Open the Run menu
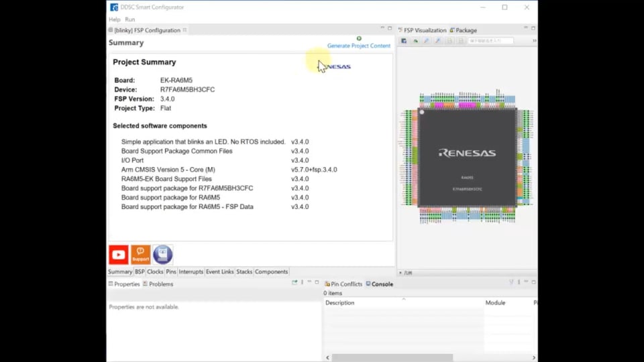This screenshot has width=644, height=362. [129, 19]
